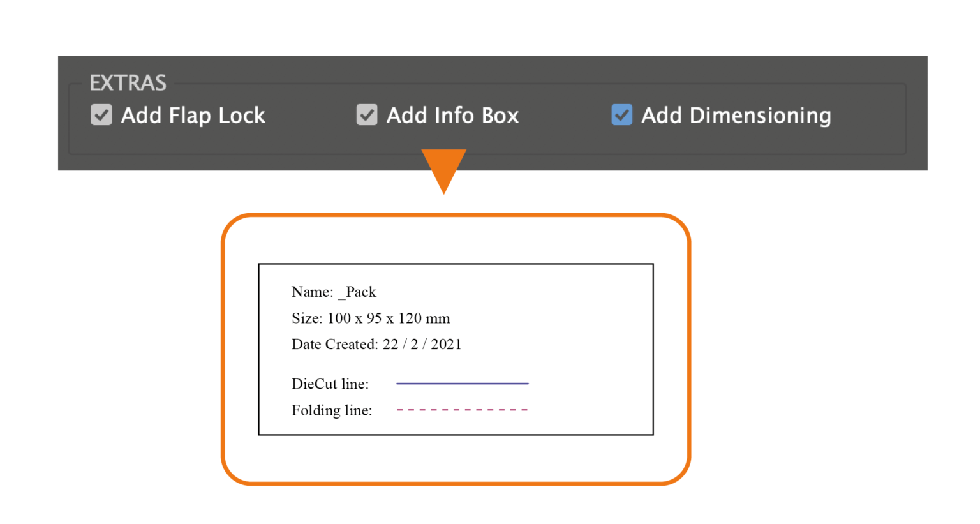Click the info box preview thumbnail

click(x=456, y=349)
